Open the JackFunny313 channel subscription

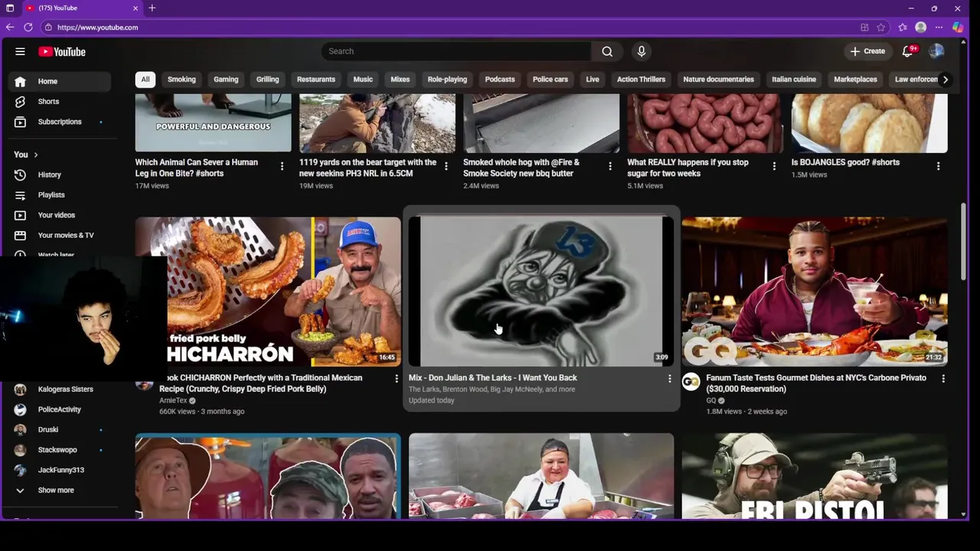tap(60, 470)
